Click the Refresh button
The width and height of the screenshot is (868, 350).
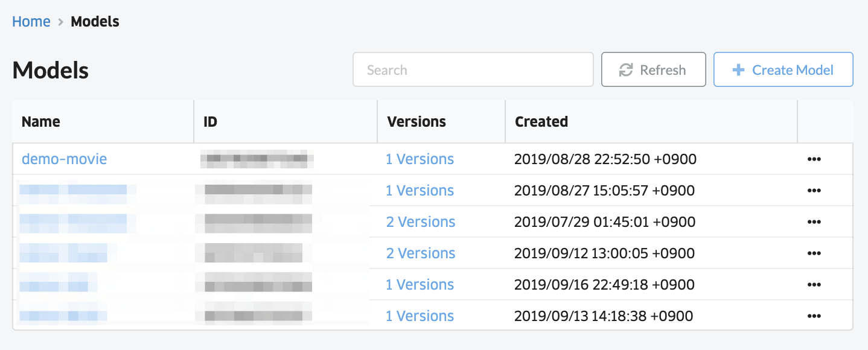654,69
